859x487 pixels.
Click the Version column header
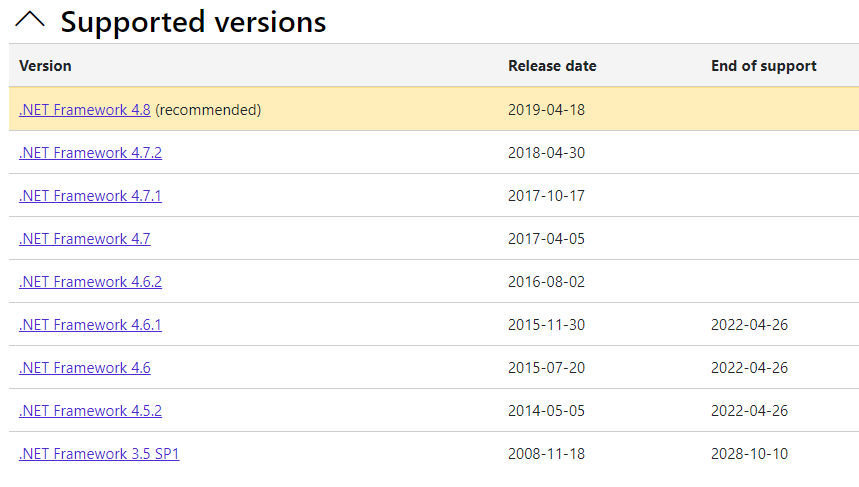pos(45,66)
